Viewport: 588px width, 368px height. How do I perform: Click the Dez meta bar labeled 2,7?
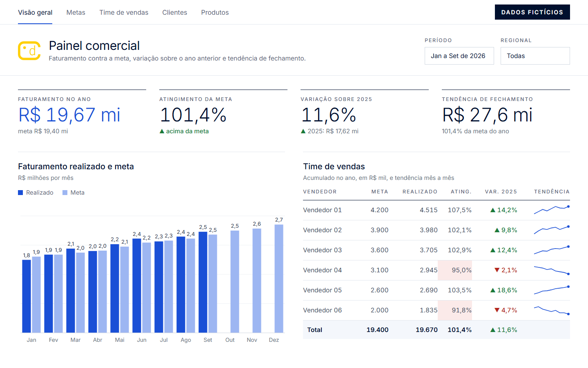tap(279, 278)
